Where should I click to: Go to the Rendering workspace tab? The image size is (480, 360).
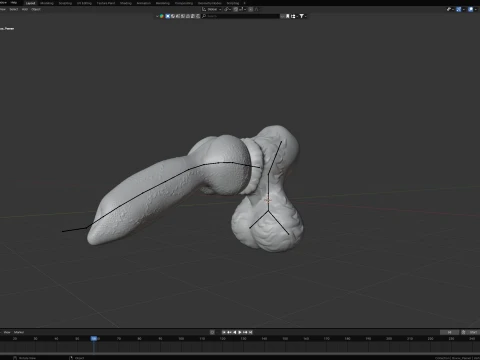click(x=163, y=3)
